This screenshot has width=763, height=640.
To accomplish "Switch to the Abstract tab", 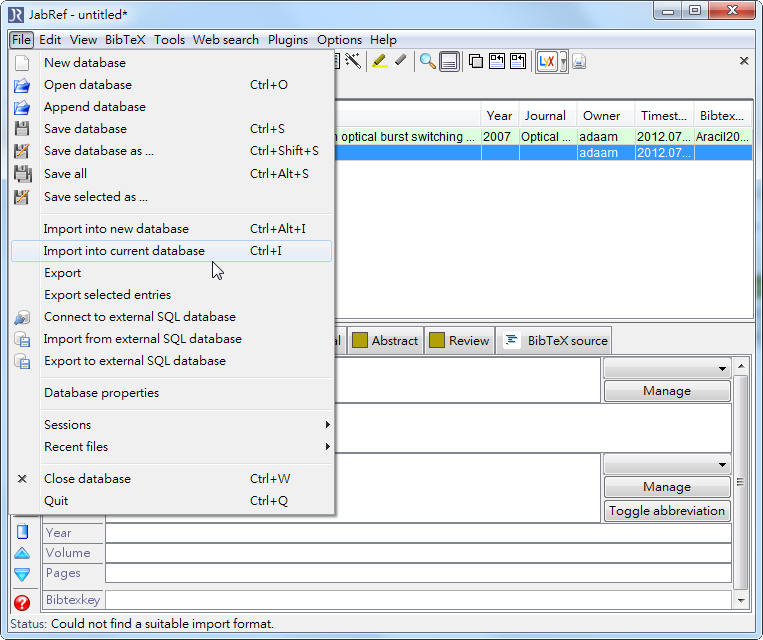I will click(x=385, y=341).
